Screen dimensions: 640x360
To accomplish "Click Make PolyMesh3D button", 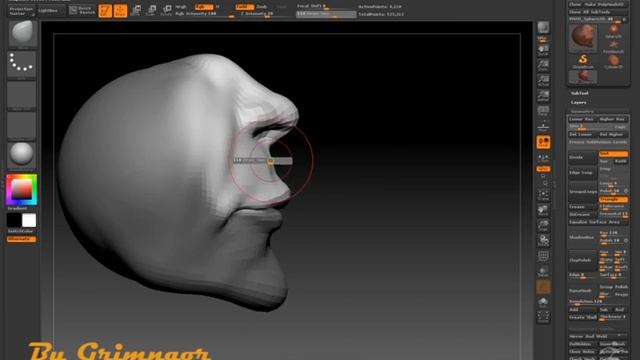I will (x=605, y=4).
